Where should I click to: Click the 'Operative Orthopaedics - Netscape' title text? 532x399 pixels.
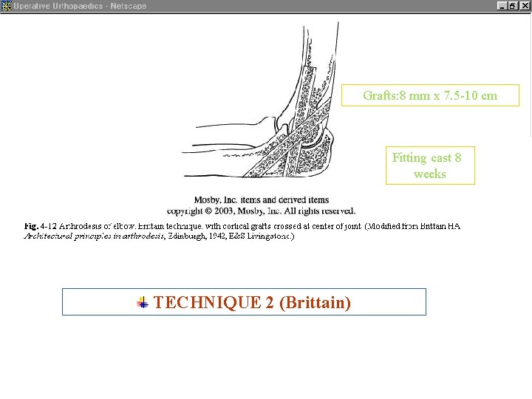pyautogui.click(x=80, y=6)
